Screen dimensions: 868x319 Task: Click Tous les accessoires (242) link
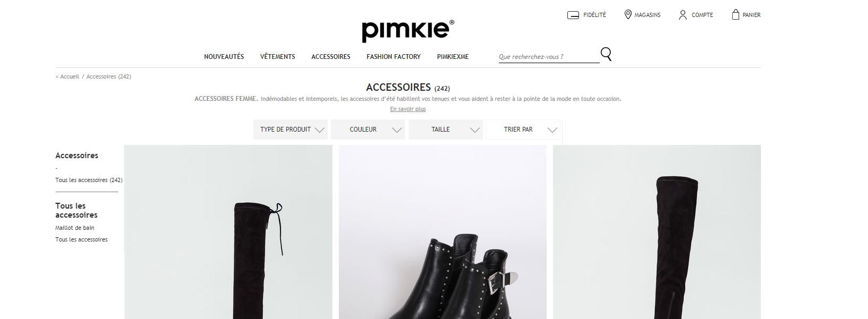(x=89, y=180)
